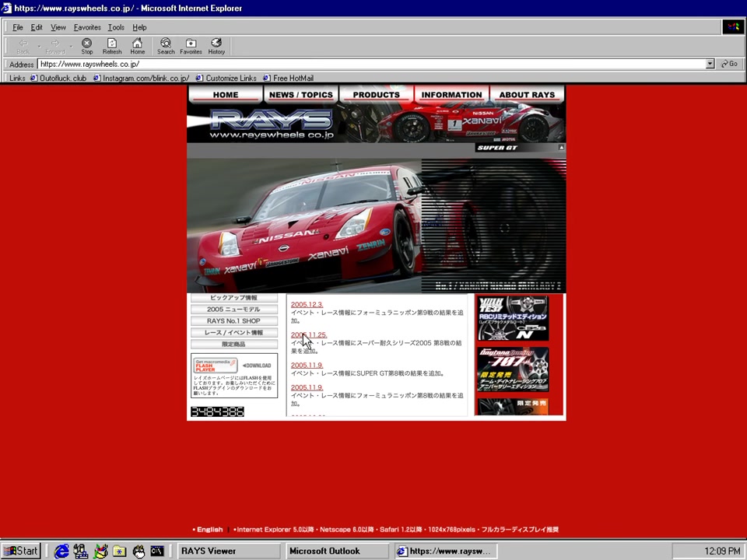Open the Favorites menu
747x560 pixels.
(x=87, y=27)
